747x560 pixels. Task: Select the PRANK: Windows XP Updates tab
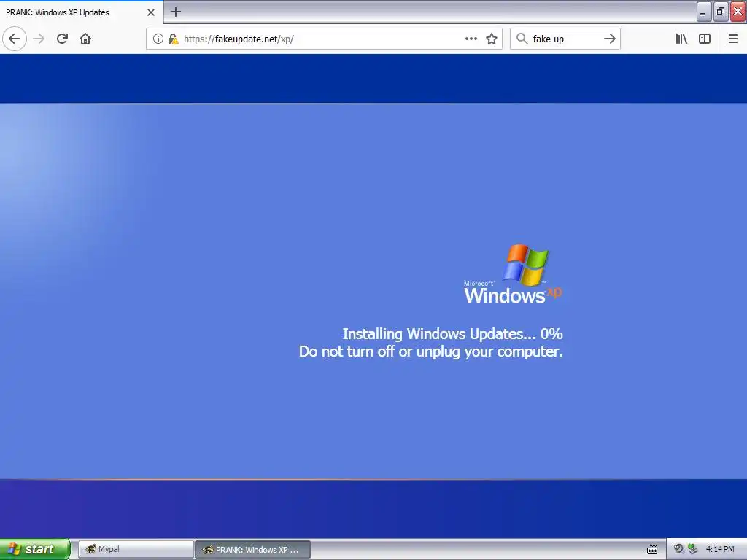tap(82, 12)
